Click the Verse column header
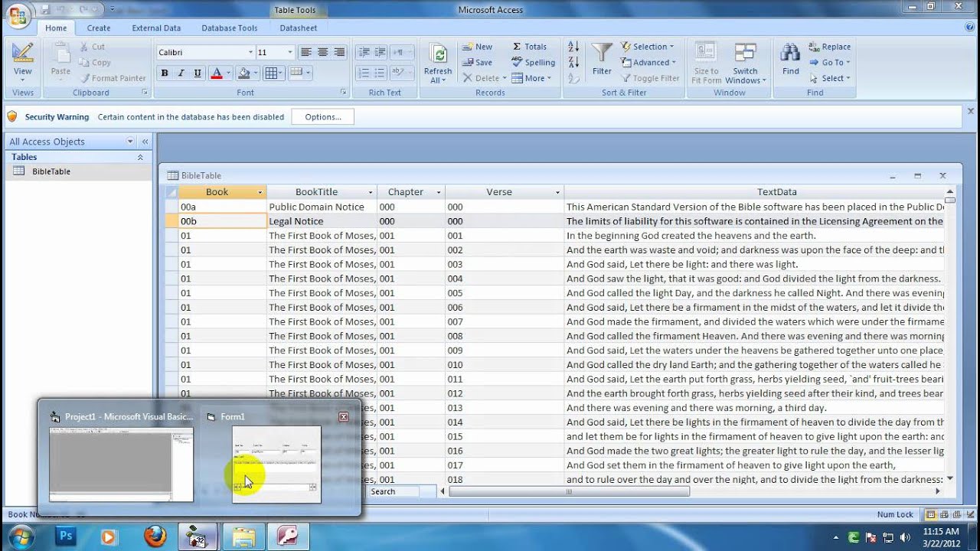Viewport: 980px width, 551px height. coord(499,192)
